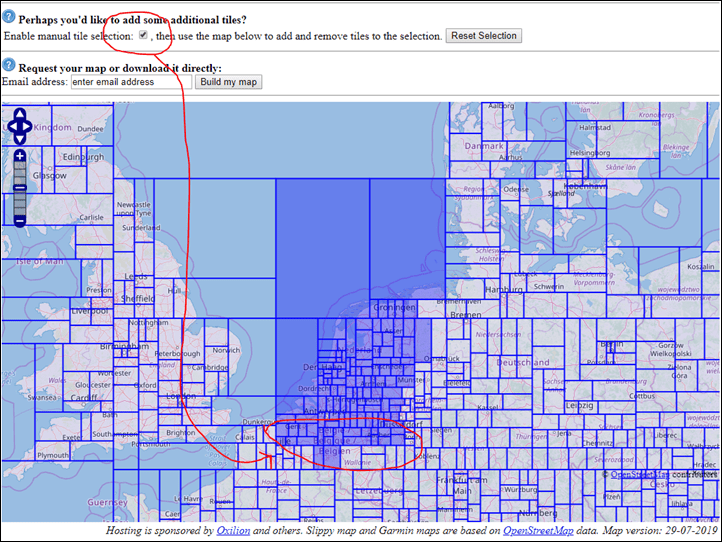This screenshot has width=722, height=542.
Task: Click the Build my map button
Action: coord(228,82)
